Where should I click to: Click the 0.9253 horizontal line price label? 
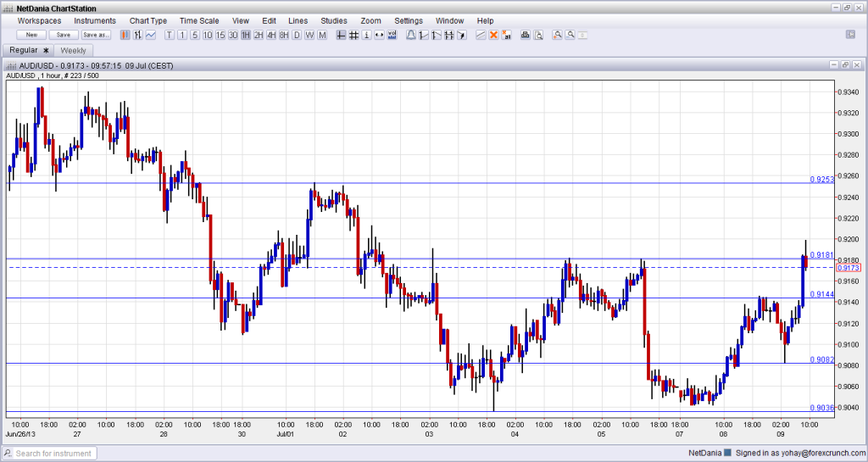821,179
